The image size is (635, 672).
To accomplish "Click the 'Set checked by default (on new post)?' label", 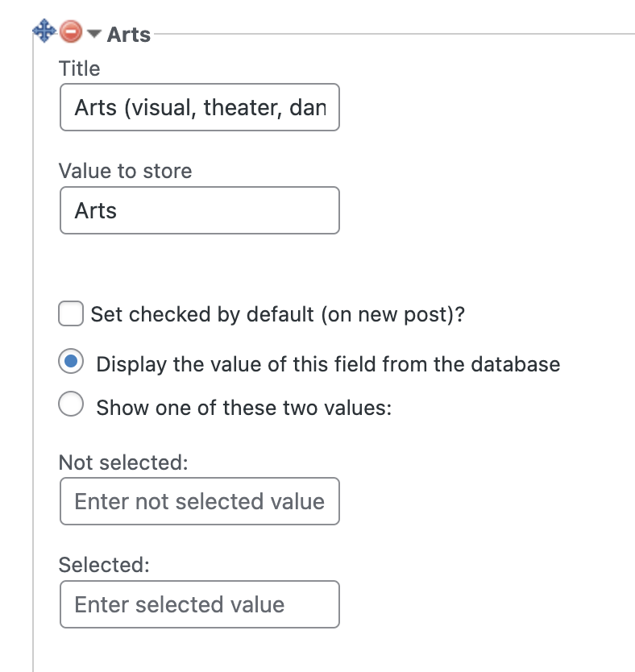I will [278, 314].
